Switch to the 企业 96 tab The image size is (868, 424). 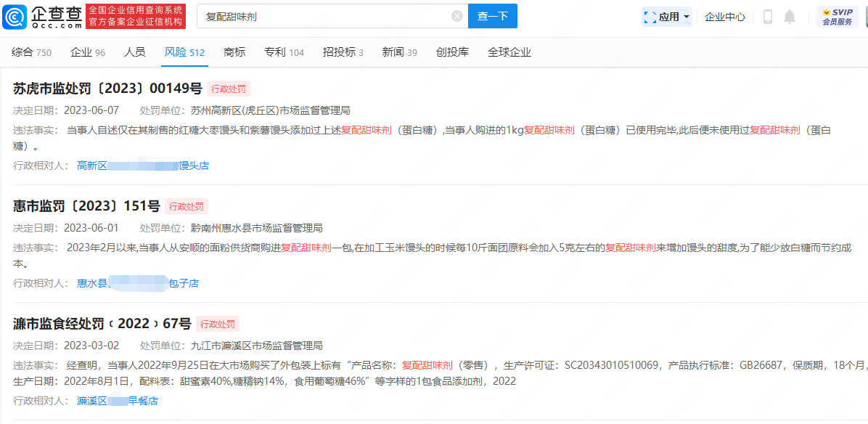click(88, 52)
